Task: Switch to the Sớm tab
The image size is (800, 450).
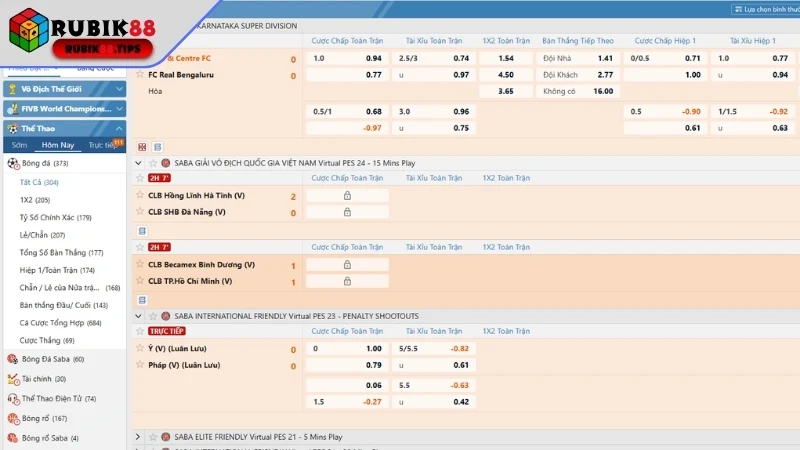Action: point(20,145)
